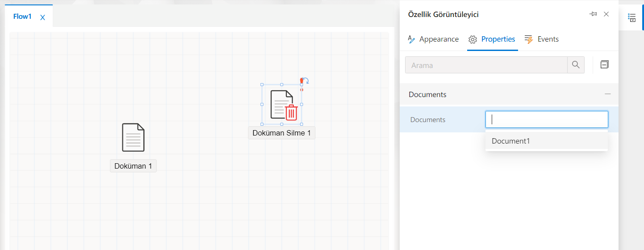The width and height of the screenshot is (644, 250).
Task: Click the Doküman 1 label
Action: point(133,166)
